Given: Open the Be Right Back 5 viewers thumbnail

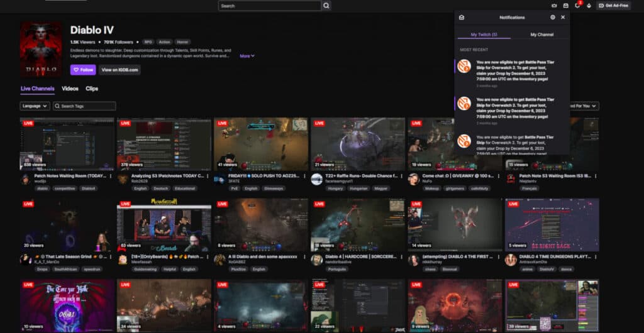Looking at the screenshot, I should click(552, 225).
